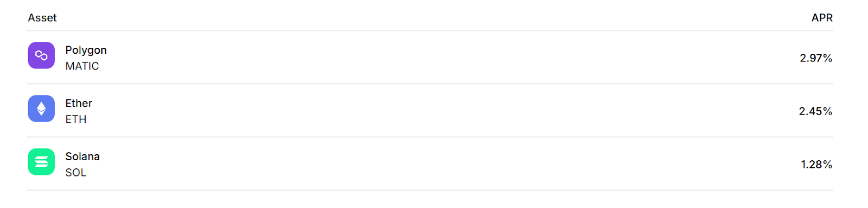868x208 pixels.
Task: Select the blue Ether diamond icon
Action: coord(41,109)
